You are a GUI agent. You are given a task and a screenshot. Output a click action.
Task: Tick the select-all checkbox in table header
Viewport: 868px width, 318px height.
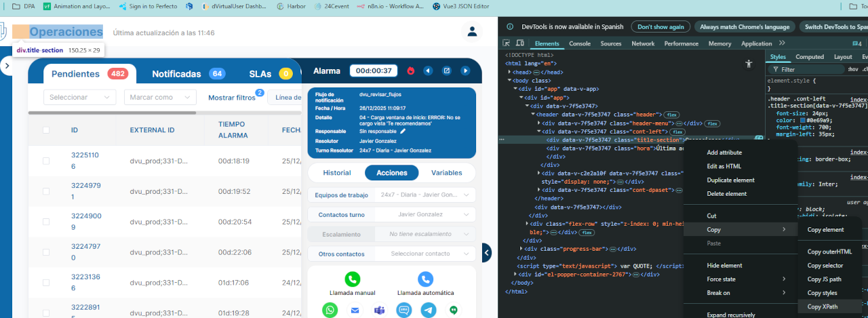[x=46, y=130]
